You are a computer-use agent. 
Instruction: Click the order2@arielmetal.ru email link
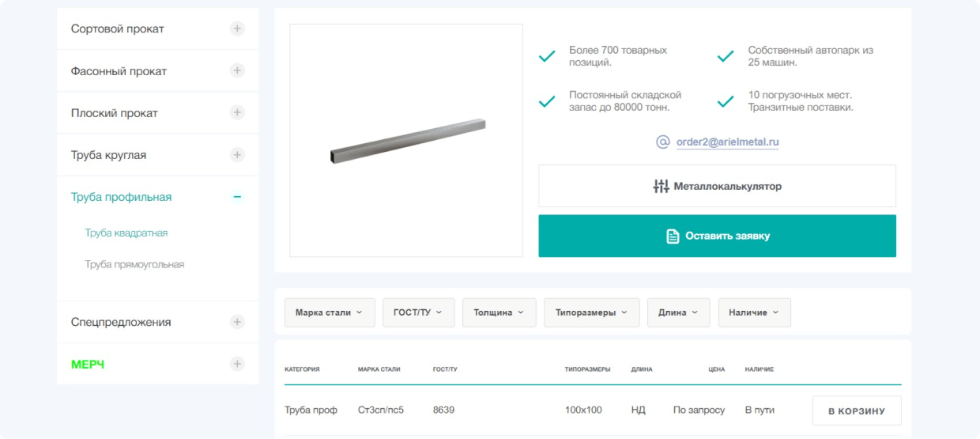tap(727, 142)
